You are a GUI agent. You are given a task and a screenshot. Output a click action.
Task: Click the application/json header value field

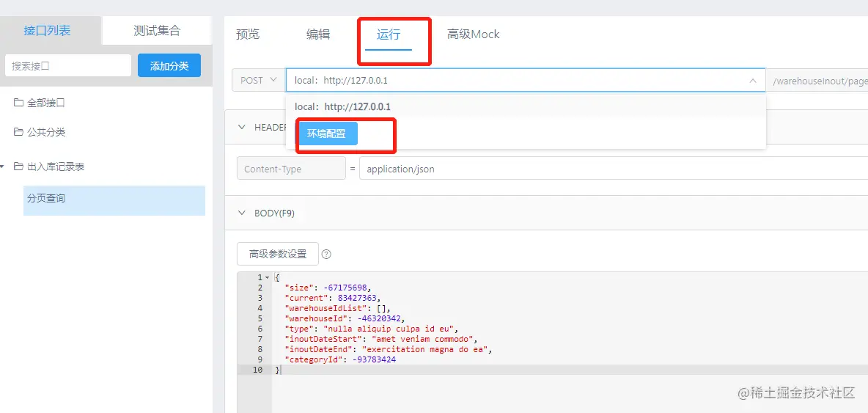coord(614,169)
